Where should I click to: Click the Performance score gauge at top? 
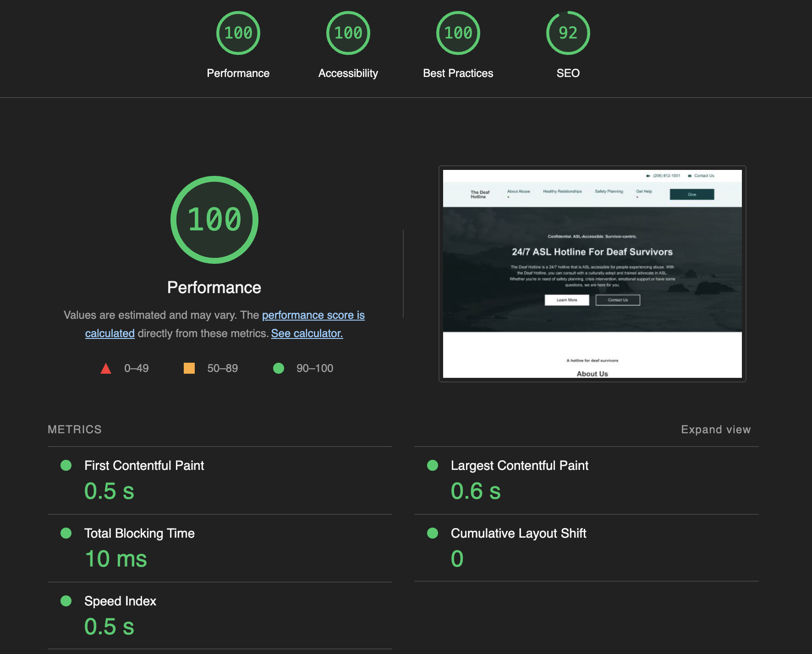[x=238, y=33]
